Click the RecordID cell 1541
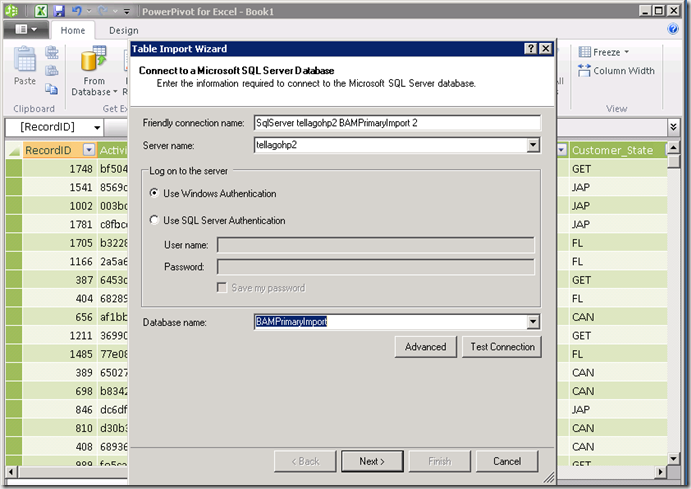Screen dimensions: 691x489 pos(59,187)
